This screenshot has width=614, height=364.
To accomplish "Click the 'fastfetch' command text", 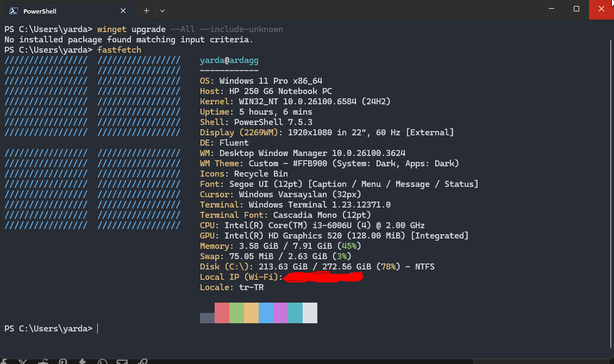I will click(119, 50).
